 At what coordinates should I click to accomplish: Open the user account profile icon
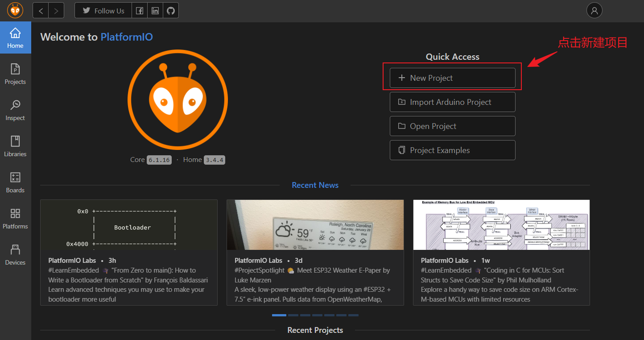pos(594,11)
